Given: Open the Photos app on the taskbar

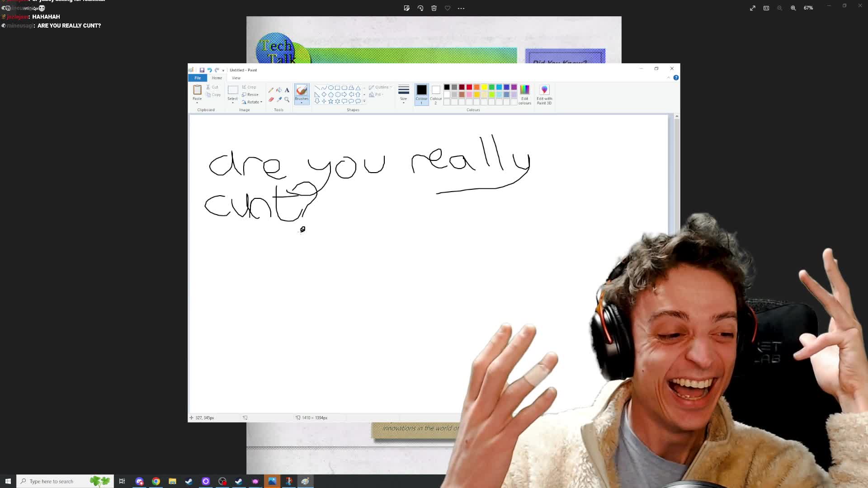Looking at the screenshot, I should [x=272, y=481].
